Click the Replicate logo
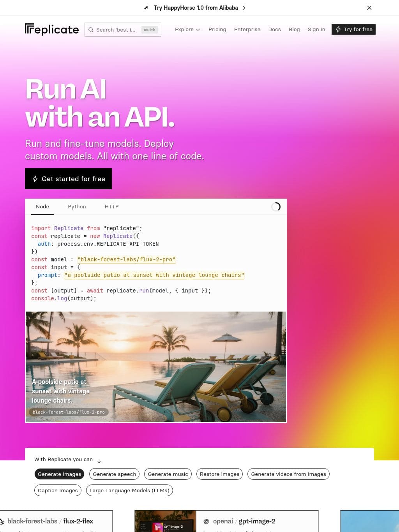399x532 pixels. [52, 30]
